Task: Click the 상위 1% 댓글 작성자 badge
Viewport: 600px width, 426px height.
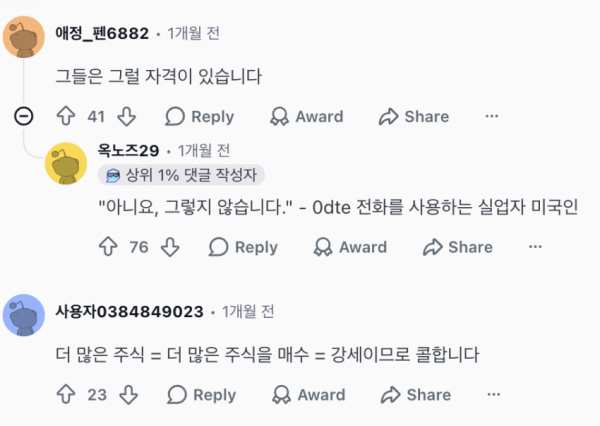Action: [181, 175]
